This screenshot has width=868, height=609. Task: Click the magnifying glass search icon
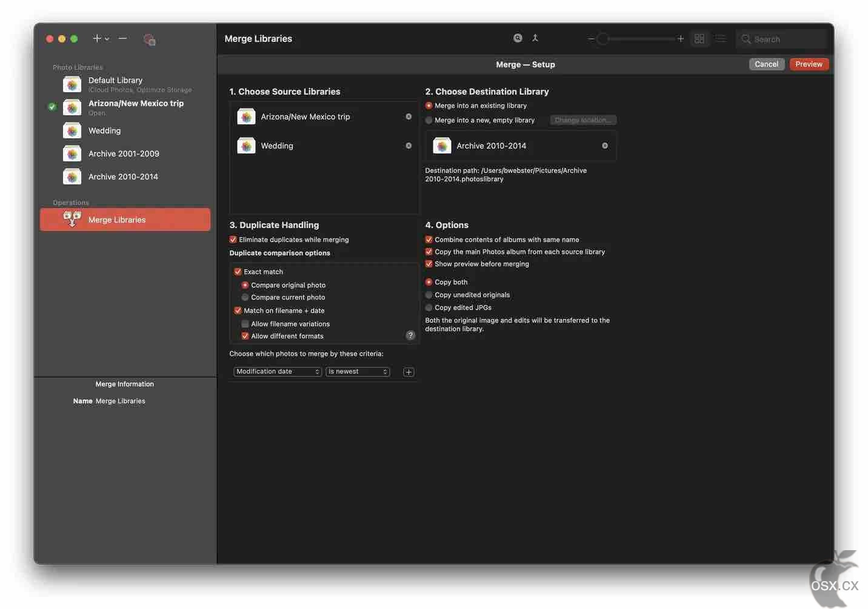pyautogui.click(x=746, y=39)
